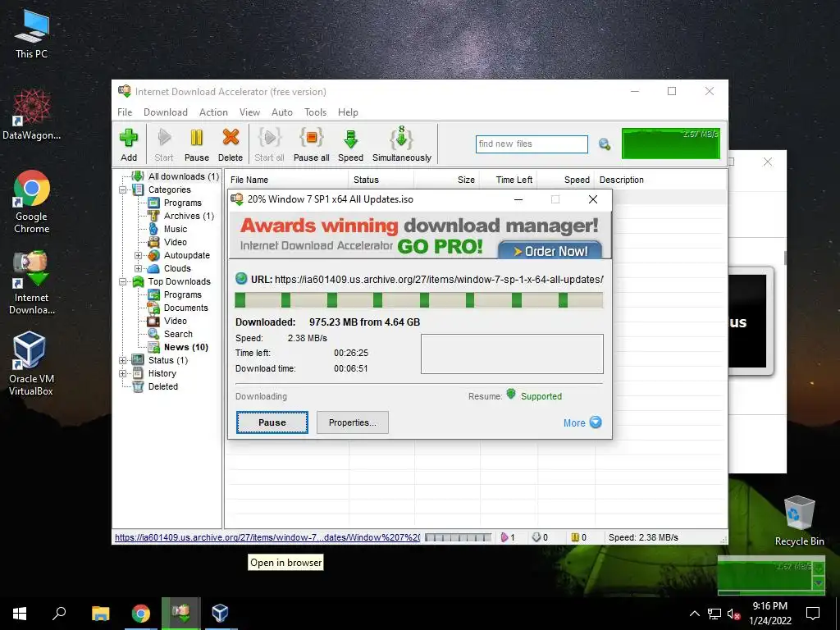The width and height of the screenshot is (840, 630).
Task: Click the Windows Start button
Action: (20, 614)
